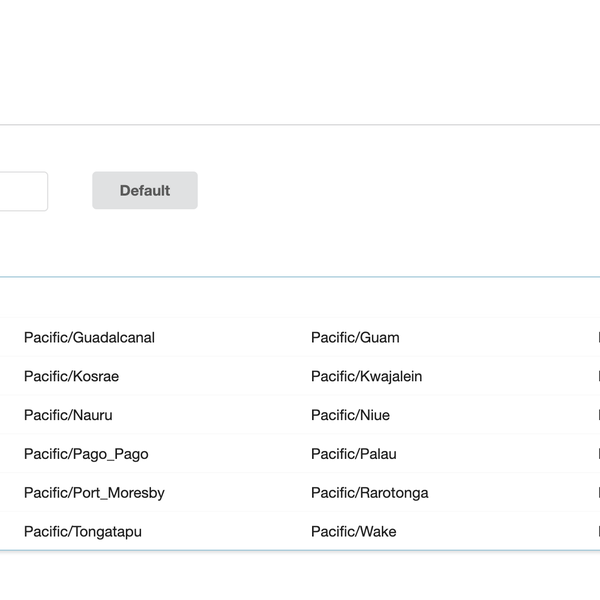Choose the Pacific/Niue timezone
Image resolution: width=600 pixels, height=600 pixels.
pyautogui.click(x=350, y=415)
